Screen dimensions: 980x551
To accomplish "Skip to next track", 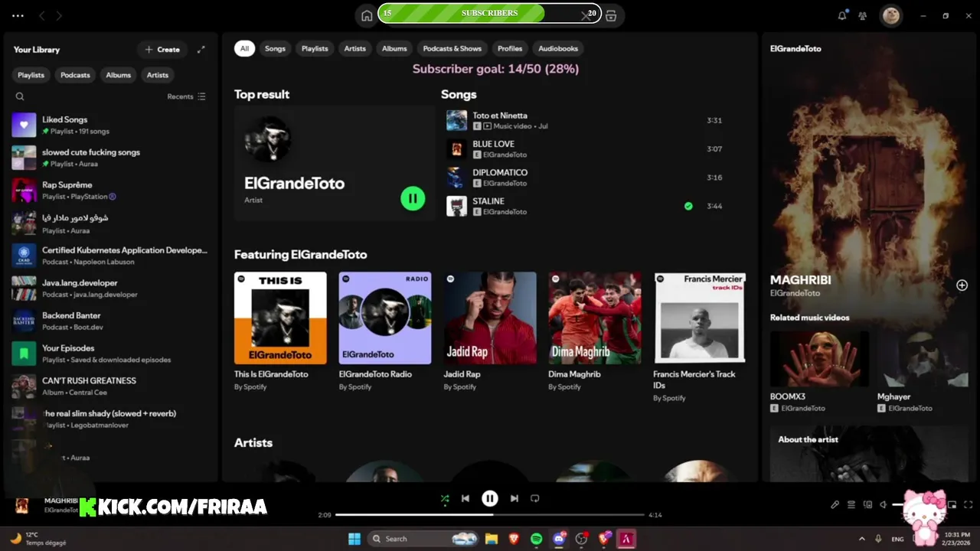I will point(514,498).
